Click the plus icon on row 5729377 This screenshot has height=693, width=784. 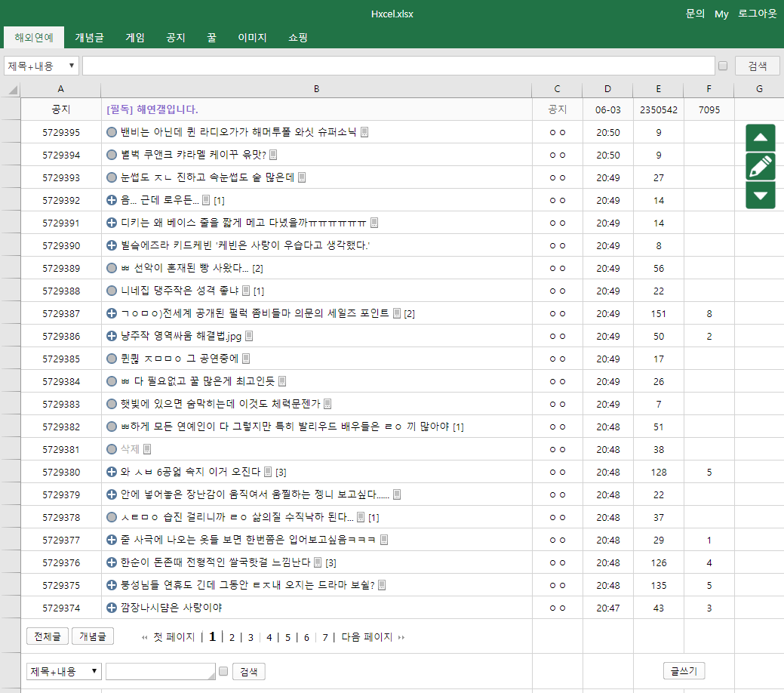click(x=112, y=540)
